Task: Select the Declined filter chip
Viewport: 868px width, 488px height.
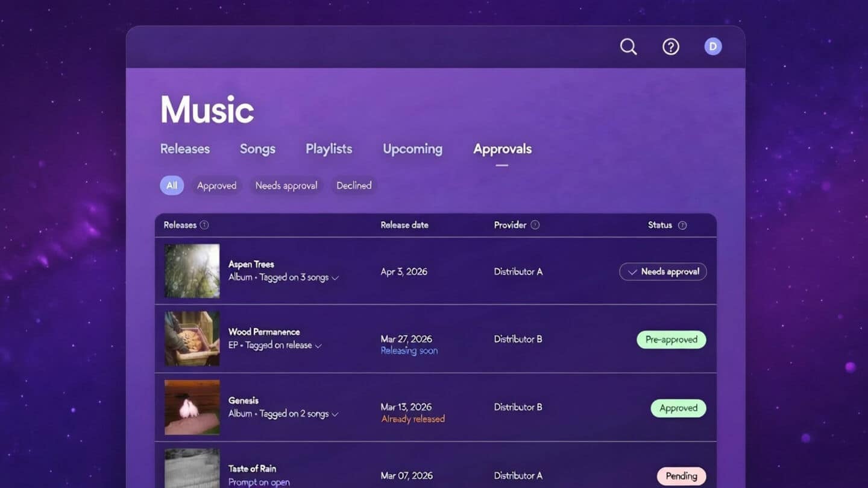Action: point(354,185)
